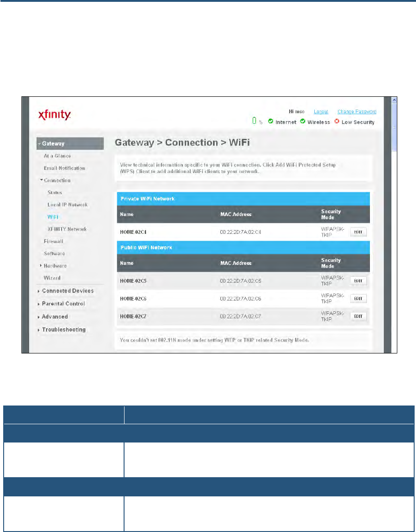Viewport: 416px width, 532px height.
Task: Expand the Connected Devices section
Action: tap(66, 291)
